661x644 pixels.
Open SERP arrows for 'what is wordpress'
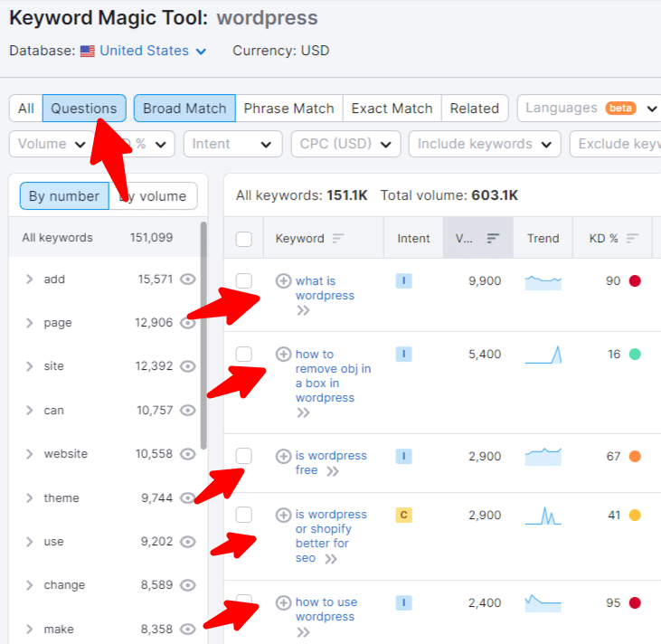point(303,311)
